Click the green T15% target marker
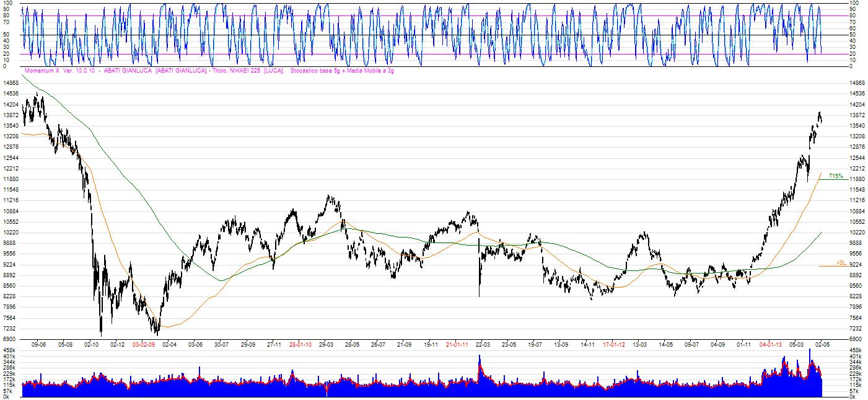Screen dimensions: 868x400 [836, 176]
